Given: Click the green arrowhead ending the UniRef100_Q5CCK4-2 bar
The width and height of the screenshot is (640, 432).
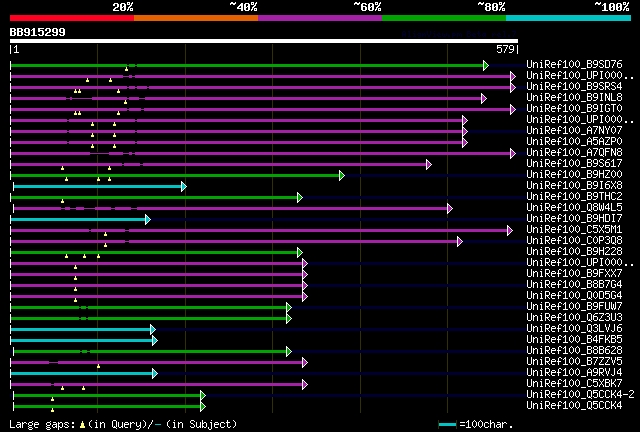Looking at the screenshot, I should click(203, 396).
